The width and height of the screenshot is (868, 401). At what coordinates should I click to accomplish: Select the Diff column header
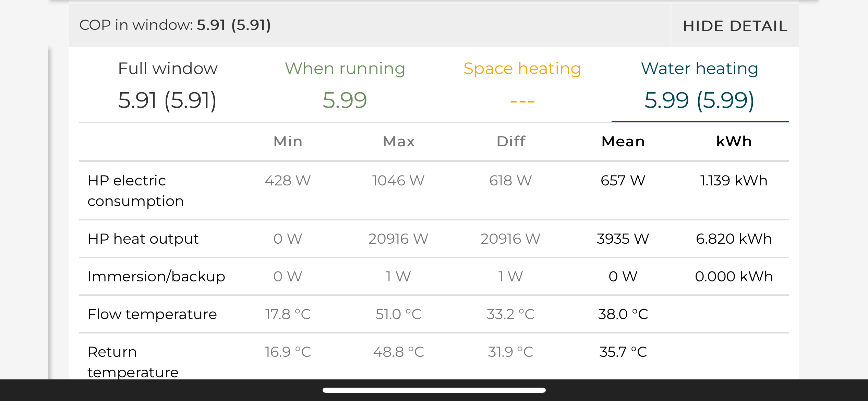[x=511, y=142]
